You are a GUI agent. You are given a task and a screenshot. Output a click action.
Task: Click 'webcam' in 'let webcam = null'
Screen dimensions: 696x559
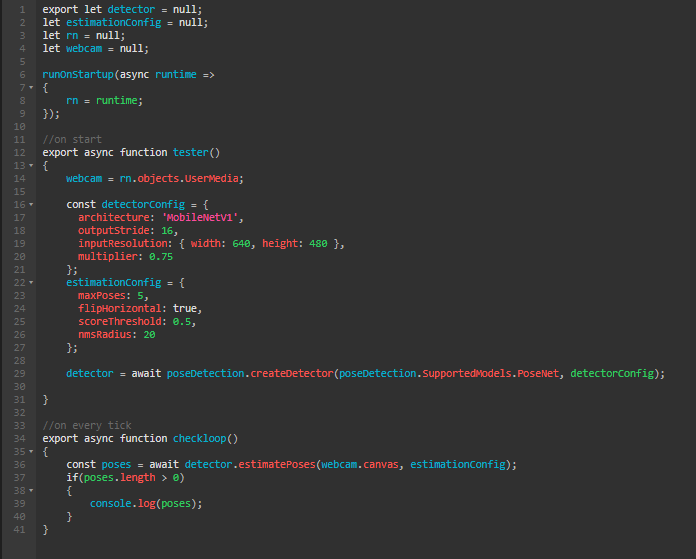click(x=84, y=48)
